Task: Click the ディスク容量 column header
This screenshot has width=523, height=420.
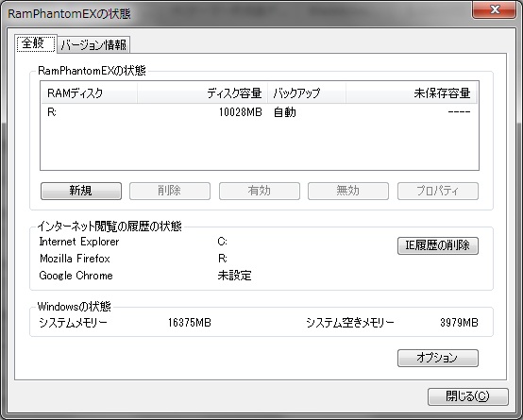Action: point(202,93)
